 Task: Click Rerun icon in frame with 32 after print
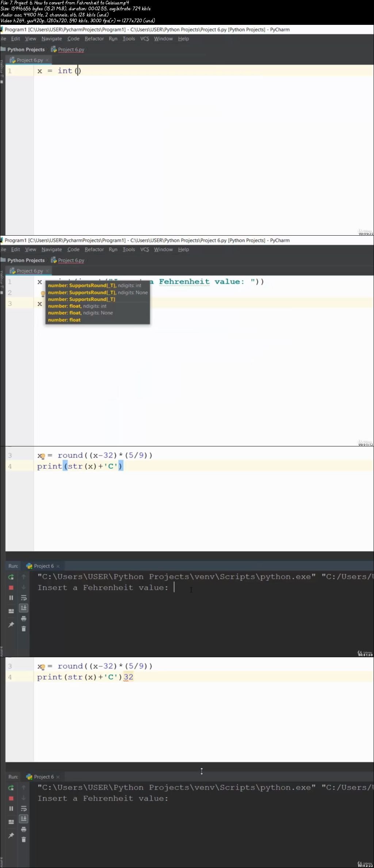click(11, 788)
